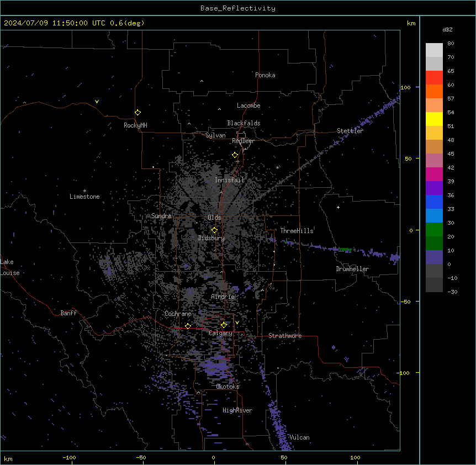Click the magenta 42 dBZ legend swatch
This screenshot has height=465, width=476.
(x=434, y=174)
